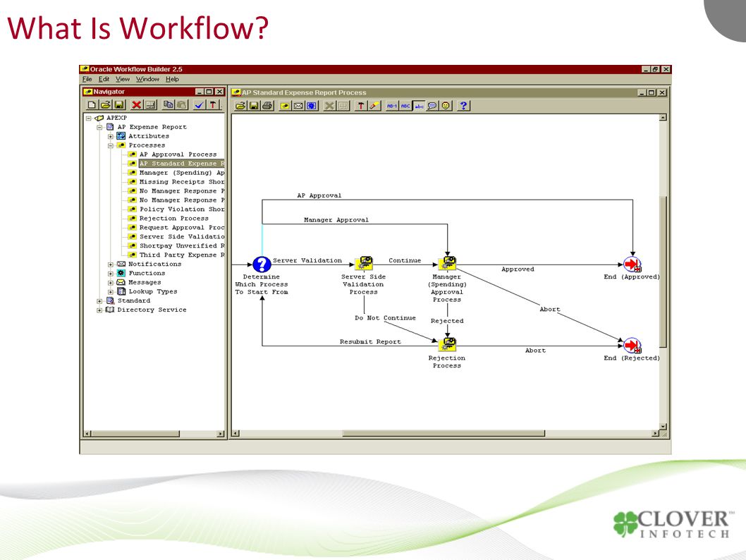Click the process window horizontal scrollbar thumb
This screenshot has width=746, height=560.
click(444, 434)
